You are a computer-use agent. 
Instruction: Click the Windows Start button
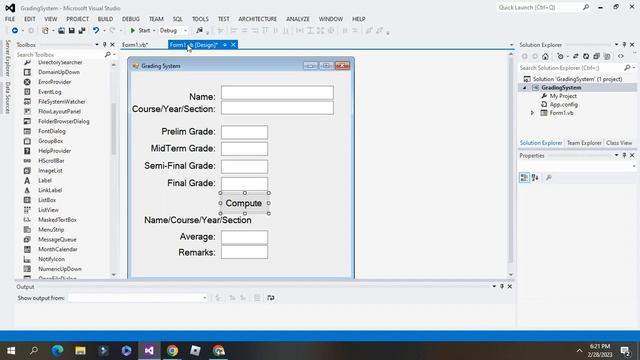(11, 351)
